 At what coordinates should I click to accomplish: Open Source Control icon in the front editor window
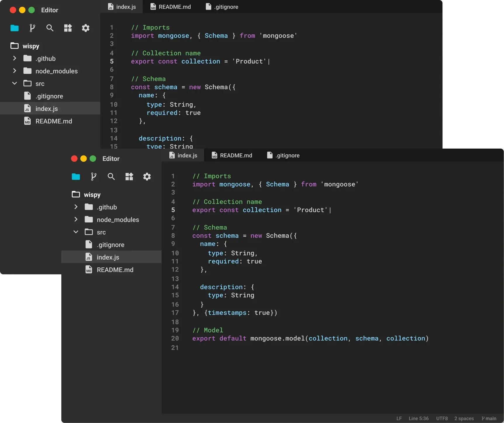click(93, 177)
